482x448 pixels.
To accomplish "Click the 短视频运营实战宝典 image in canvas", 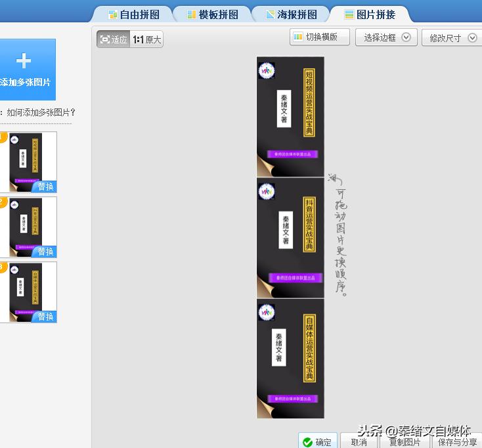I will click(290, 116).
